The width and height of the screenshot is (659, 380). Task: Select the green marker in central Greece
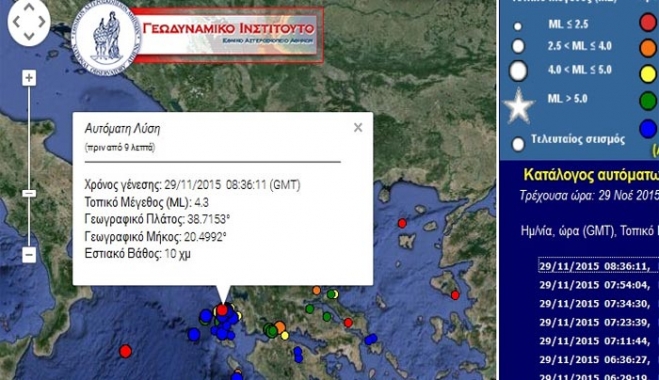[x=310, y=309]
